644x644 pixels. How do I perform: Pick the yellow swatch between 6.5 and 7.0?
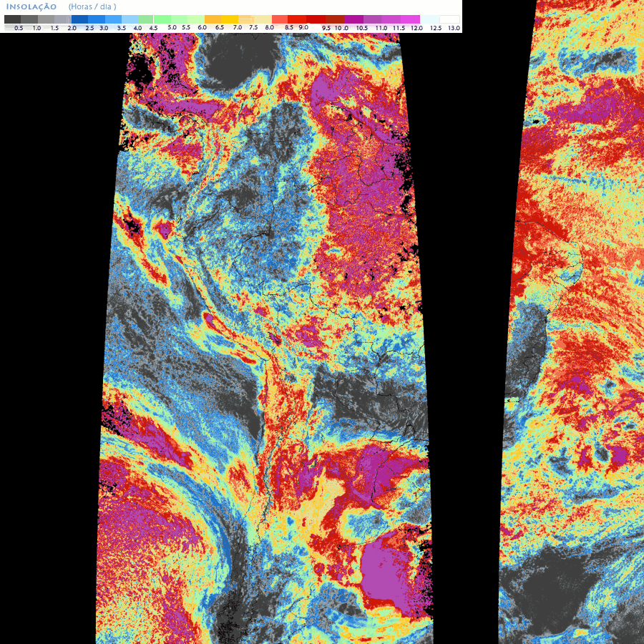click(230, 19)
